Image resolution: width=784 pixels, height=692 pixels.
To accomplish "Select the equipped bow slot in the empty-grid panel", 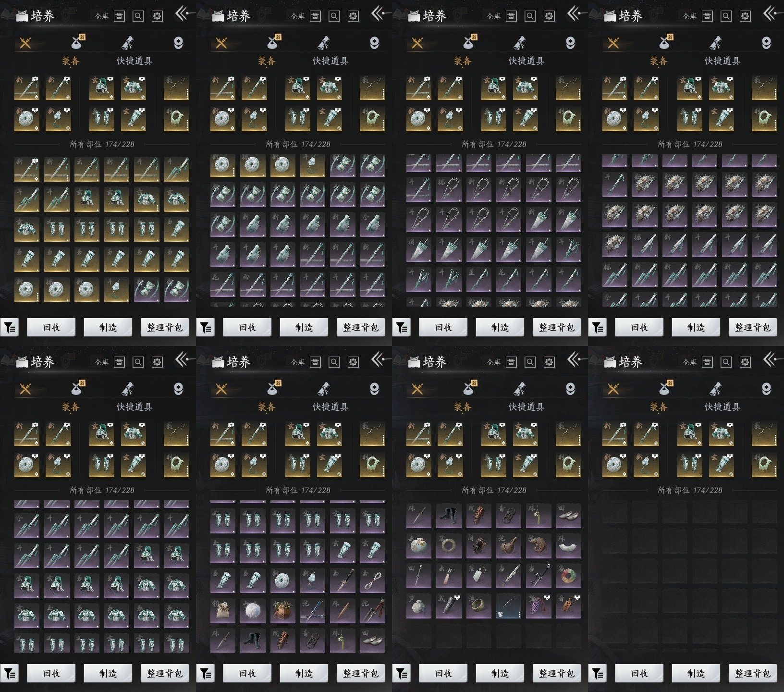I will click(764, 433).
